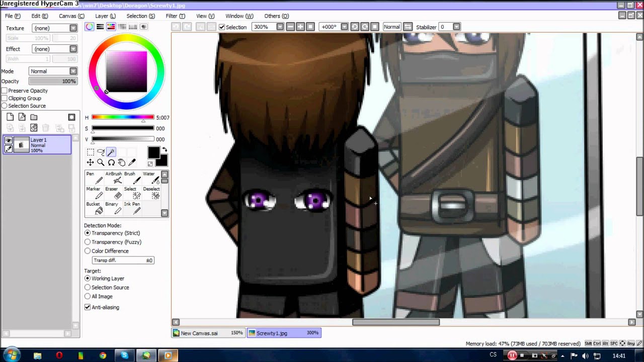Open the Effect dropdown
644x362 pixels.
coord(54,49)
